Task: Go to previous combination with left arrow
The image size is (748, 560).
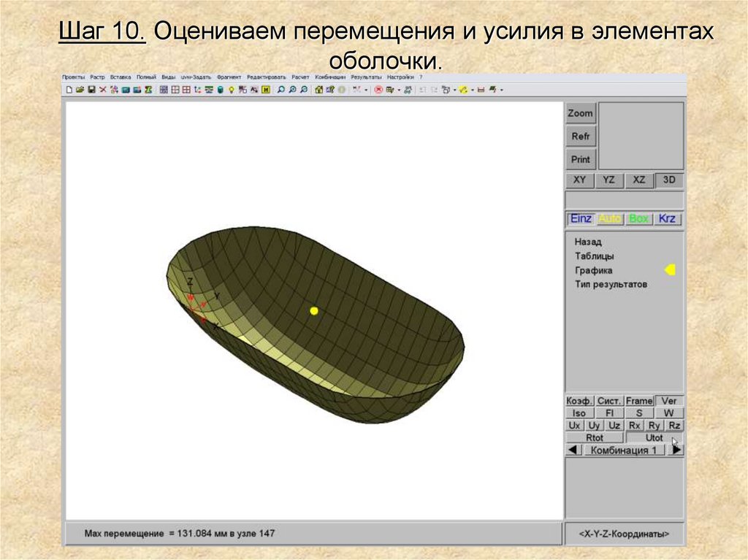Action: 573,450
